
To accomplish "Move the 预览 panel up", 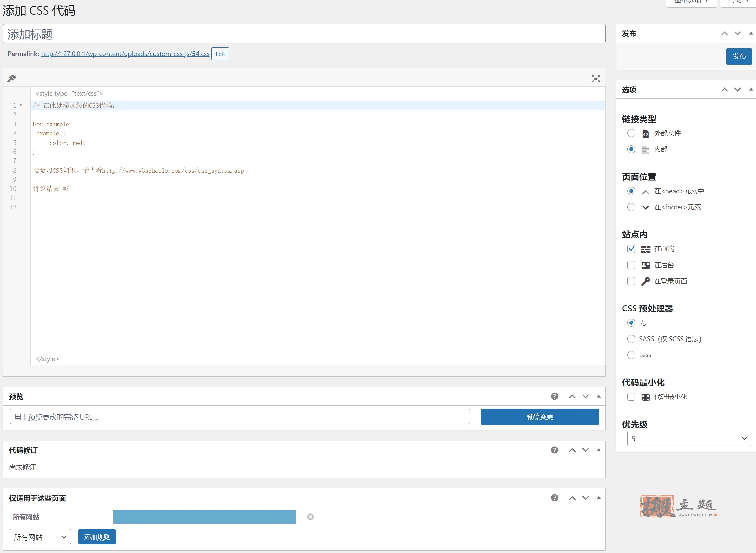I will click(x=572, y=396).
